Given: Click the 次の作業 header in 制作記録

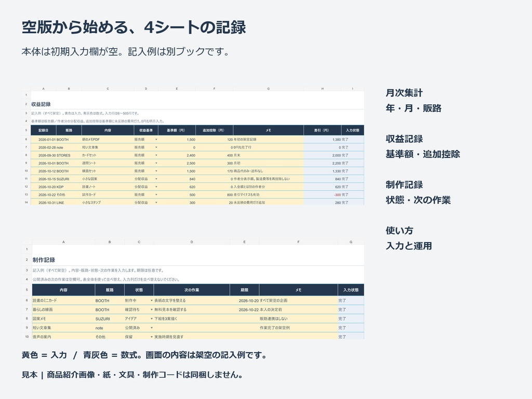Looking at the screenshot, I should point(192,290).
